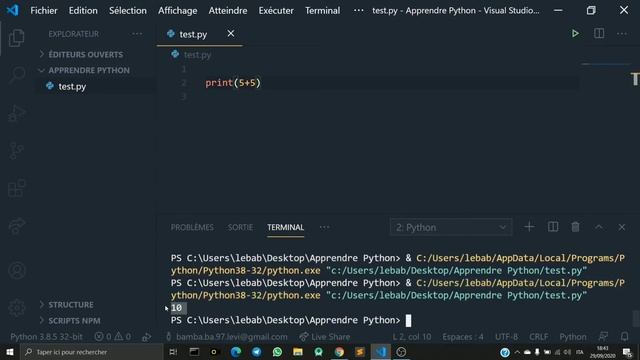This screenshot has width=640, height=360.
Task: Open the Sélection menu
Action: click(128, 11)
